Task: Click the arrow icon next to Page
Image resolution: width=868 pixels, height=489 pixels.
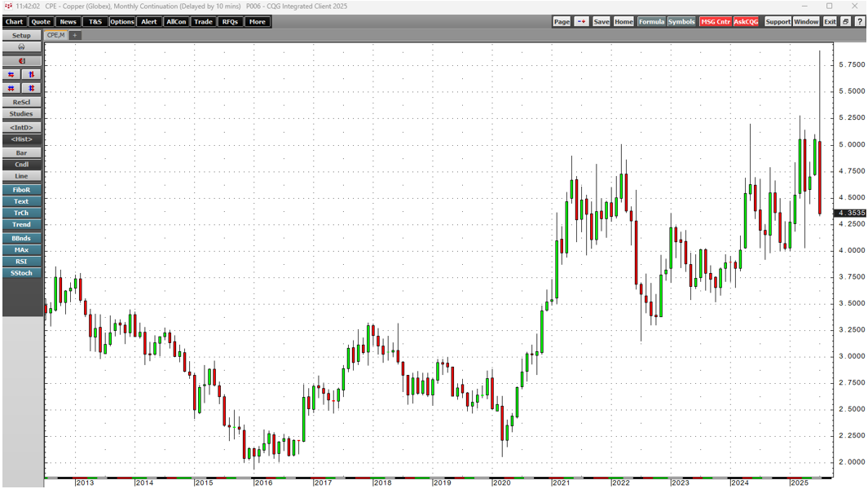Action: (x=581, y=22)
